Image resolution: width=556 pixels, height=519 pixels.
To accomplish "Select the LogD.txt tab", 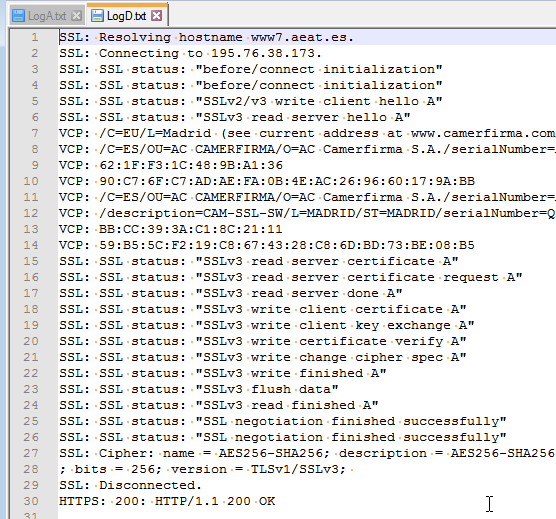I will pyautogui.click(x=126, y=16).
